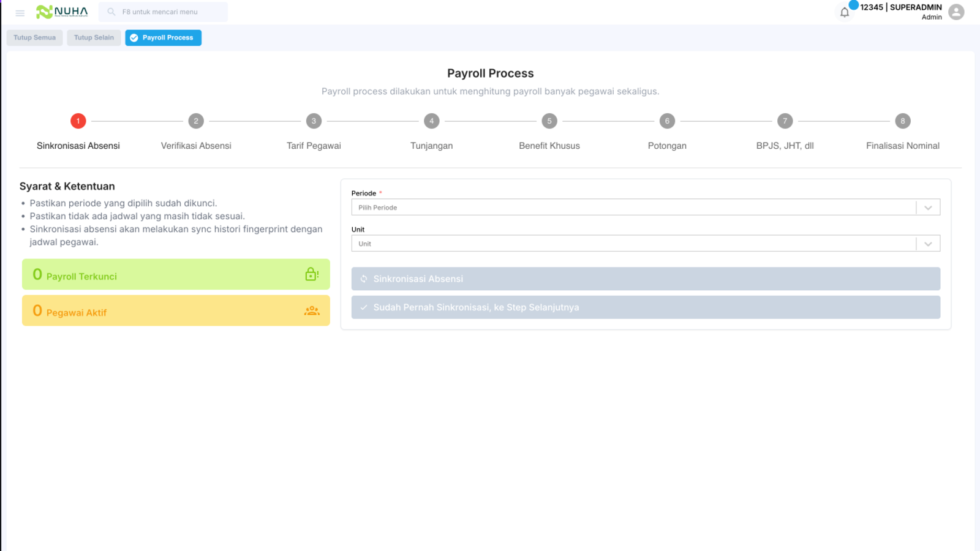Click Tutup Semua button
The height and width of the screenshot is (551, 980).
click(35, 38)
